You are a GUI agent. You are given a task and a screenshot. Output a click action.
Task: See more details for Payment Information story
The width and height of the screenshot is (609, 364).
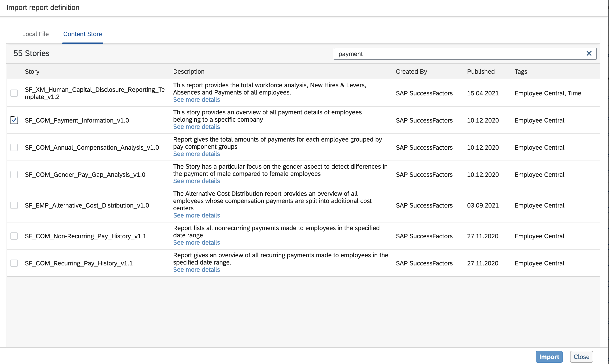[197, 127]
